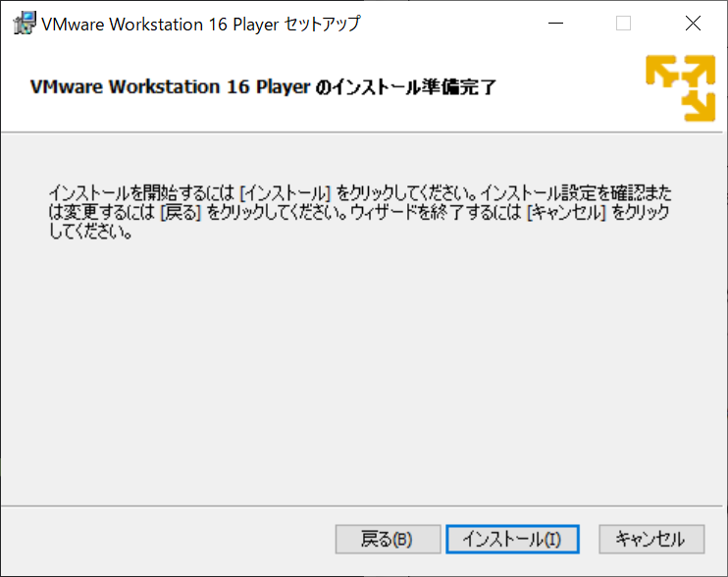This screenshot has height=577, width=728.
Task: Cancel setup with the キャンセル button
Action: point(651,540)
